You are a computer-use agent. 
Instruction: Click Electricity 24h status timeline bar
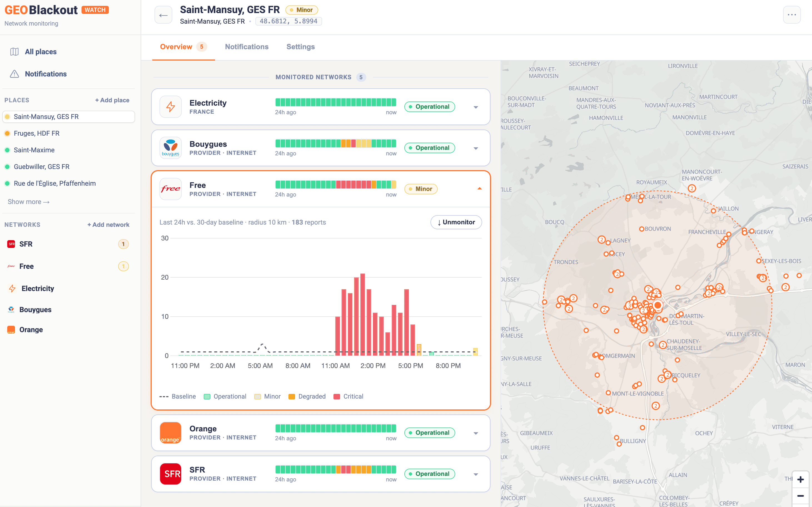pyautogui.click(x=336, y=102)
